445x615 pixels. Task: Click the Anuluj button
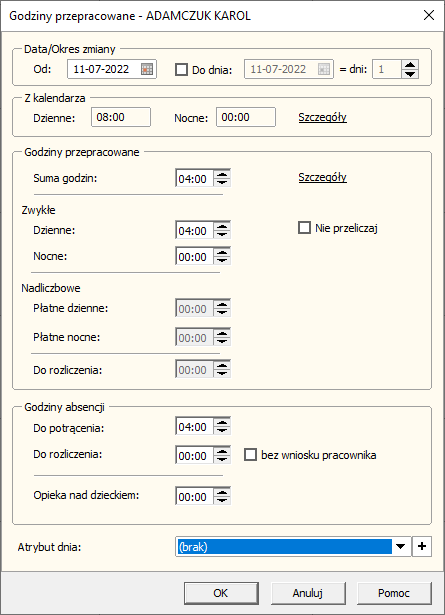point(308,593)
